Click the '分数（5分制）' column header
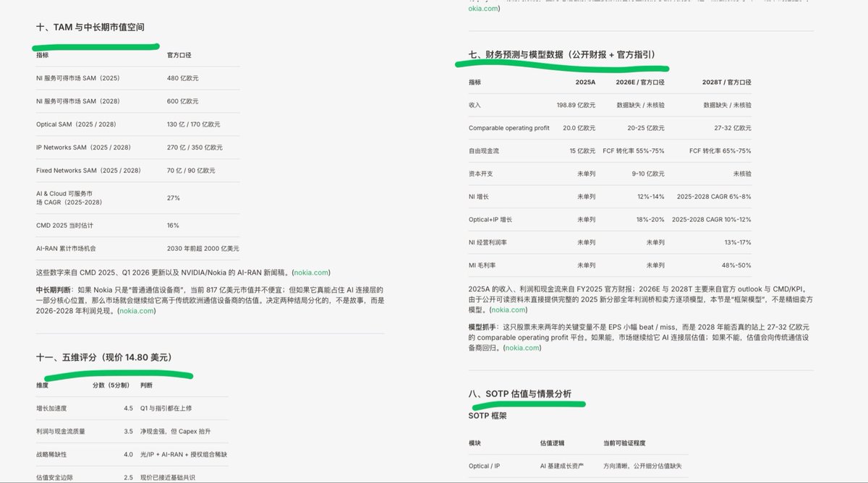Viewport: 868px width, 483px height. point(113,385)
